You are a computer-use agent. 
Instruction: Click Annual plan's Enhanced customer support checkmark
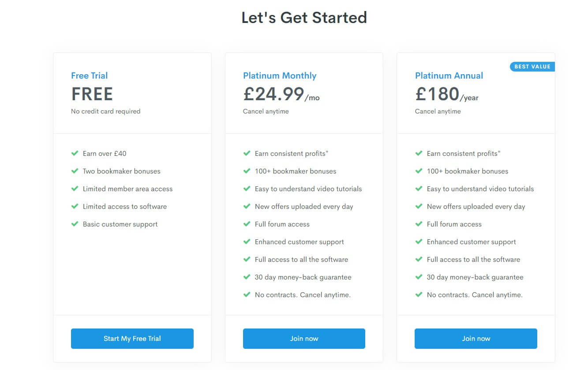click(x=419, y=242)
